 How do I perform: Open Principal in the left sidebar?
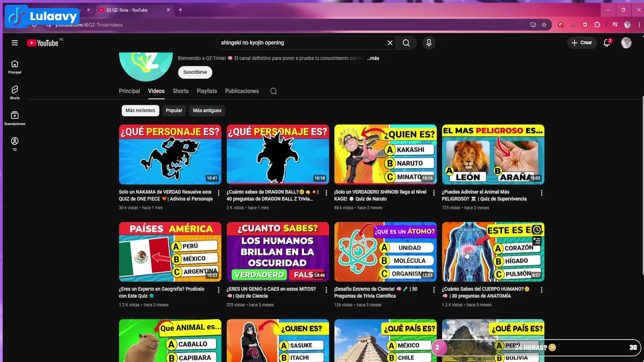point(15,67)
